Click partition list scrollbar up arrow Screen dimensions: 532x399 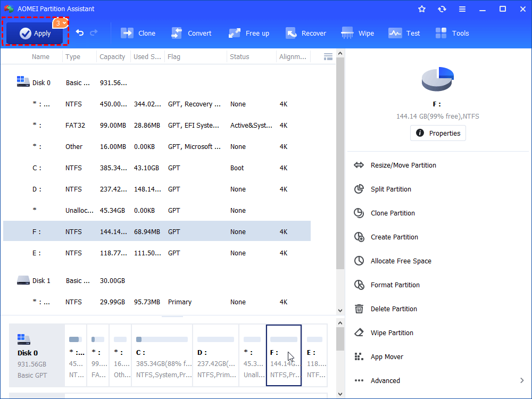pyautogui.click(x=340, y=53)
